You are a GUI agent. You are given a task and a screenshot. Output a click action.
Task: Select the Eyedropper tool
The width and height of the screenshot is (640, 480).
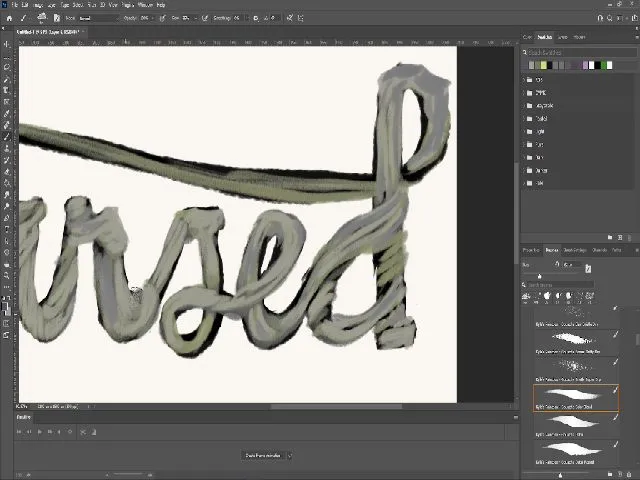pos(7,113)
